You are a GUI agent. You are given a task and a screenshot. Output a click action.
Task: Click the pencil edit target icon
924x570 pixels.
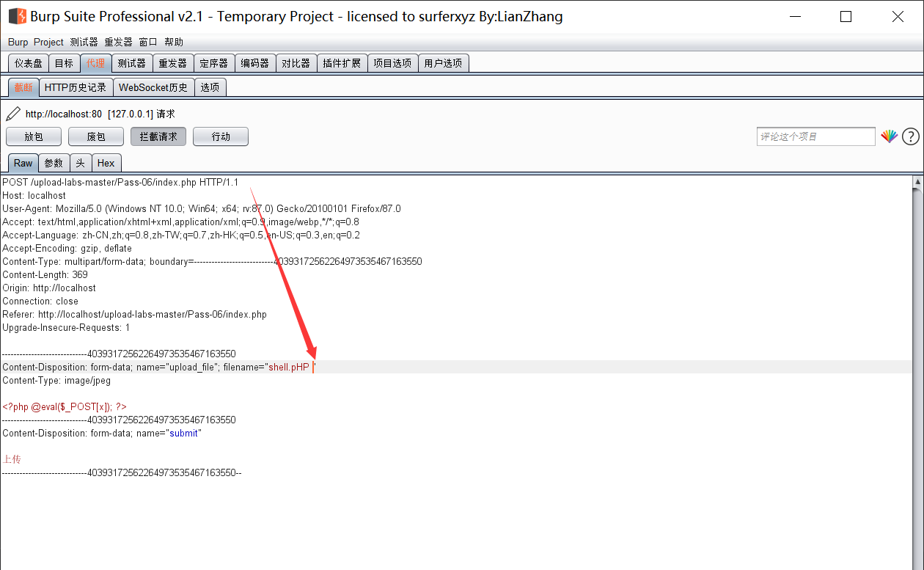(x=13, y=114)
